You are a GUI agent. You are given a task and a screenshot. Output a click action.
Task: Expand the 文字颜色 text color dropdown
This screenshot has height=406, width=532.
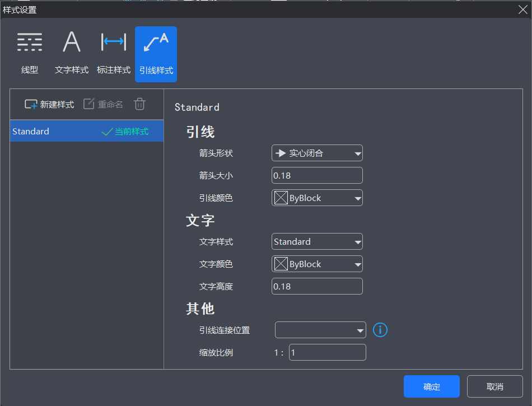[317, 264]
